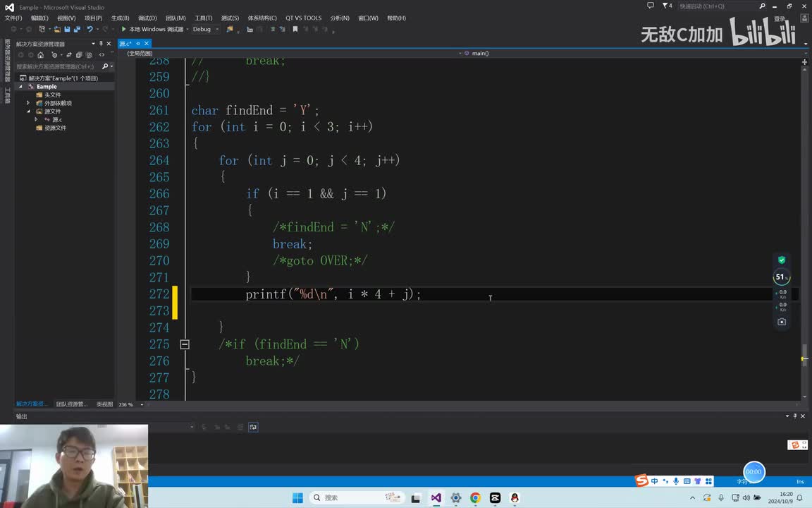Click the bookmark icon in toolbar
Screen dimensions: 812x508
(295, 29)
